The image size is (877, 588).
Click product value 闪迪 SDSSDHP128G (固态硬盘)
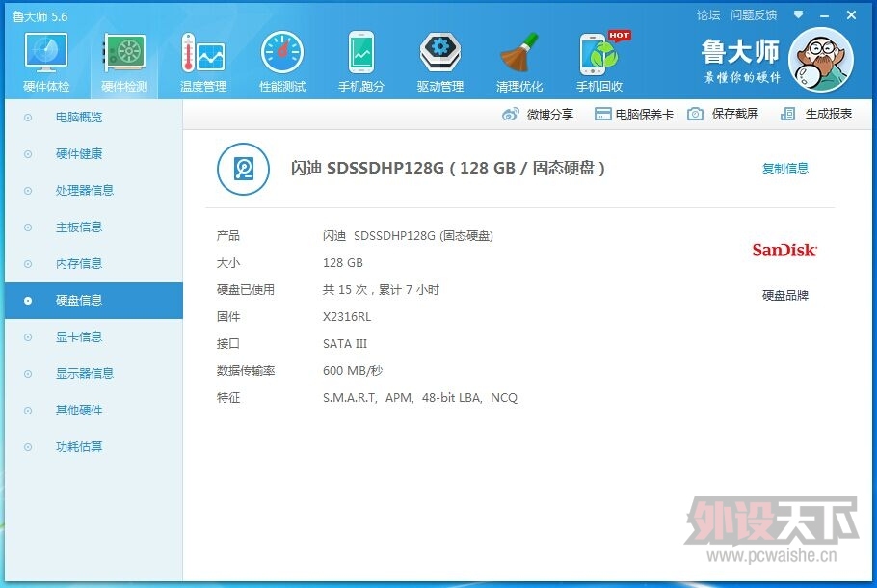click(x=408, y=236)
